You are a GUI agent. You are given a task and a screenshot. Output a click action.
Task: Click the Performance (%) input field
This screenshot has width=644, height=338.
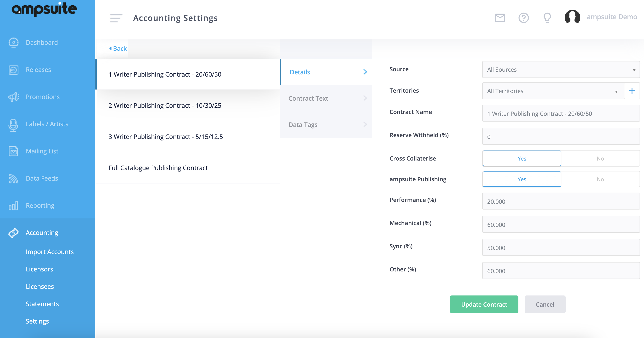(x=561, y=201)
